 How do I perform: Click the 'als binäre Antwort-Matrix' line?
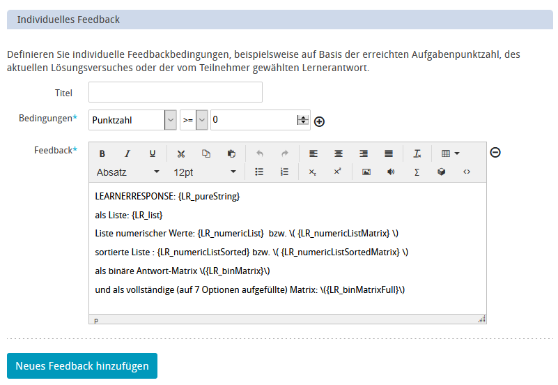(183, 271)
